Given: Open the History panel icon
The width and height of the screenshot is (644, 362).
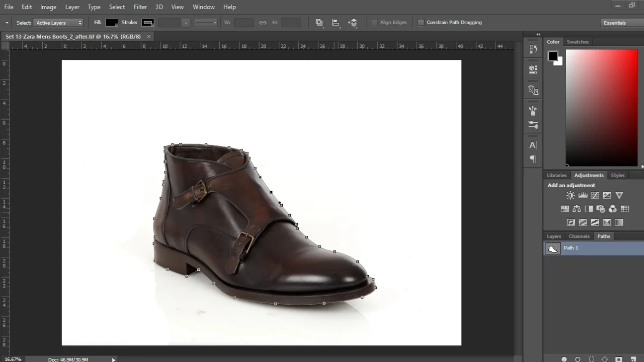Looking at the screenshot, I should [x=533, y=49].
